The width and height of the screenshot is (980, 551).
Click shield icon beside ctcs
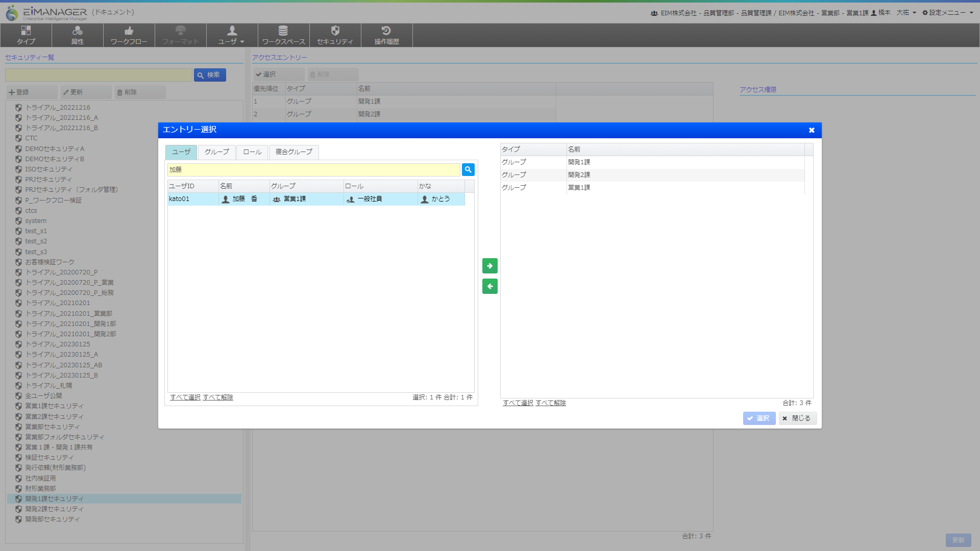[18, 211]
